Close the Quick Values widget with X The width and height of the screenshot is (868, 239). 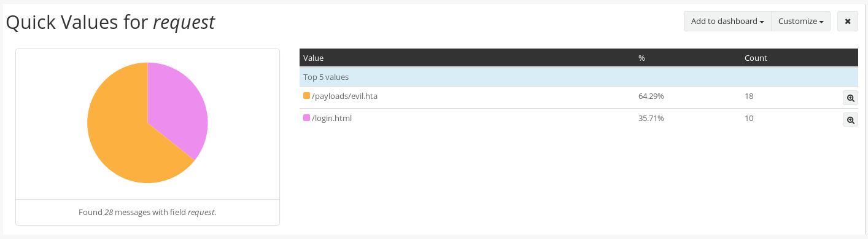[x=847, y=21]
